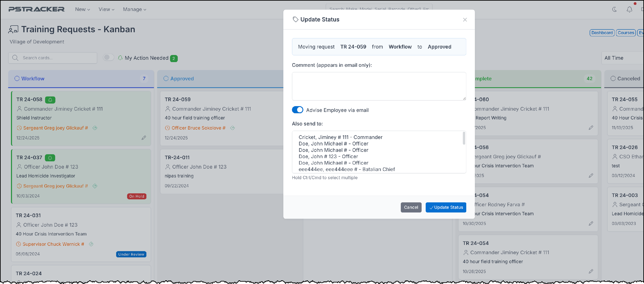
Task: Open the notifications bell icon
Action: (x=629, y=9)
